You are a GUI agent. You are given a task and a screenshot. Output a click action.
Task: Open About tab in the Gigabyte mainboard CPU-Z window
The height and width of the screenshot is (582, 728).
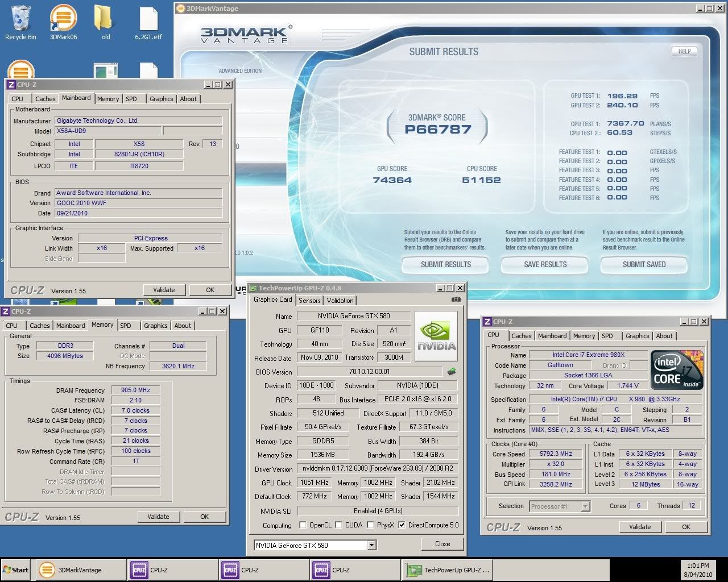(x=188, y=99)
